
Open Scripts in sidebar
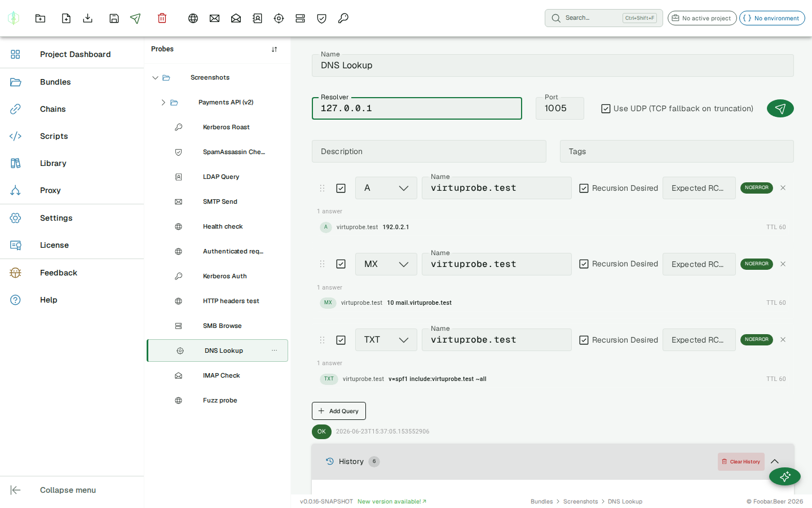(72, 136)
